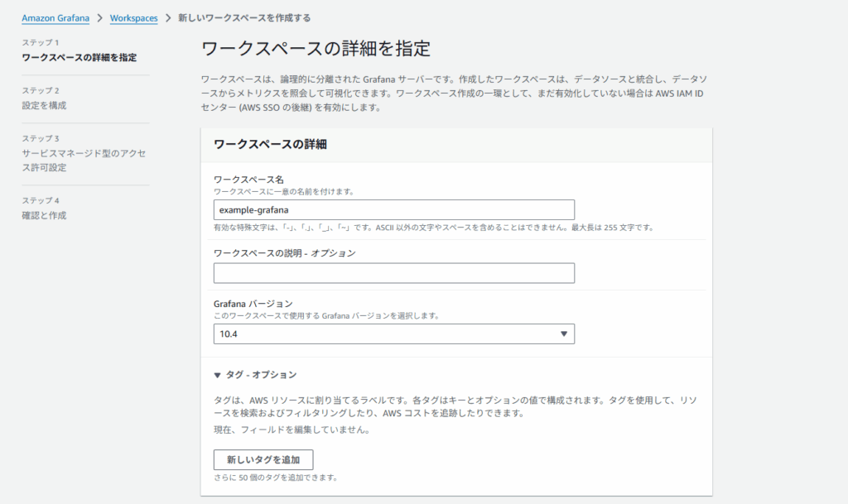
Task: Select step 2 設定を構成 in the sidebar
Action: tap(44, 105)
